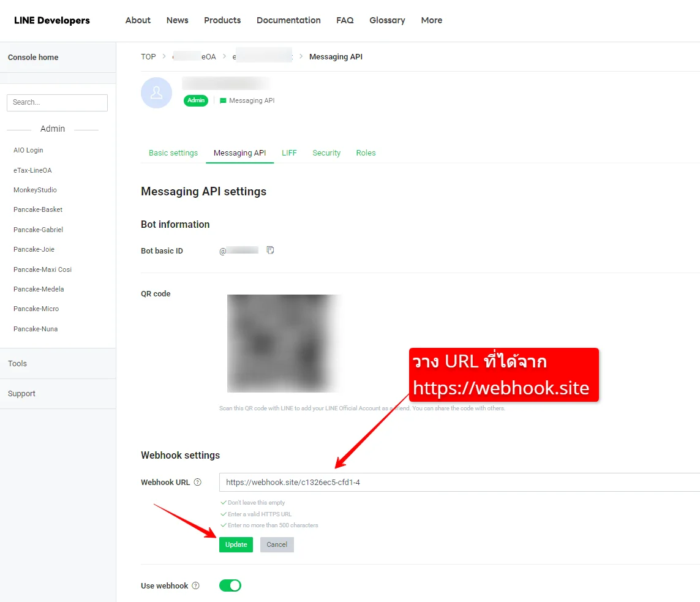Viewport: 700px width, 602px height.
Task: Open the Glossary page
Action: tap(387, 20)
